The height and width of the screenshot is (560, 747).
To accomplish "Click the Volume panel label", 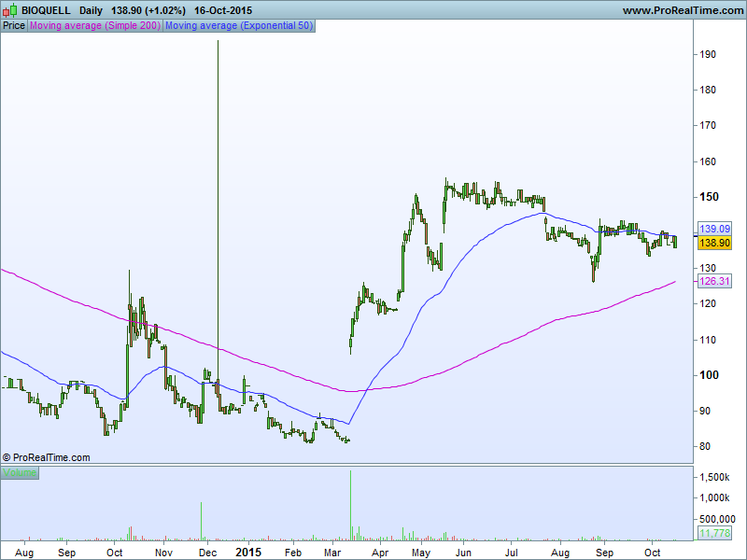I will click(x=20, y=473).
